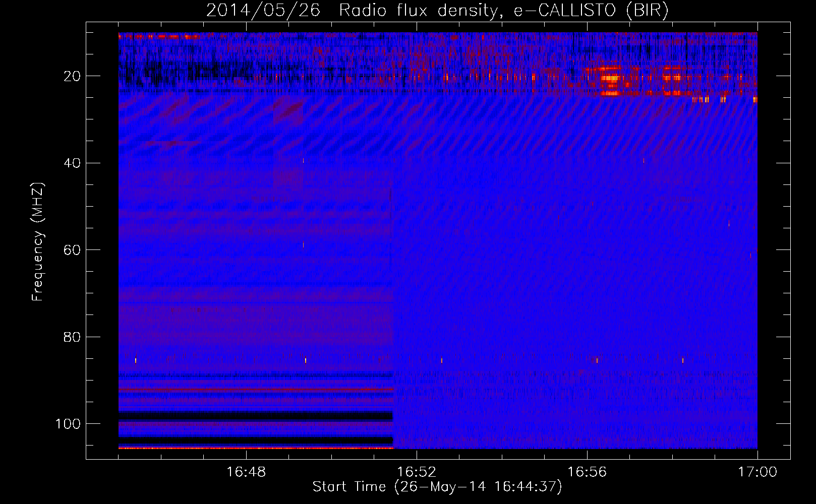This screenshot has width=816, height=504.
Task: Click the 16:56 time tick label
Action: click(587, 472)
